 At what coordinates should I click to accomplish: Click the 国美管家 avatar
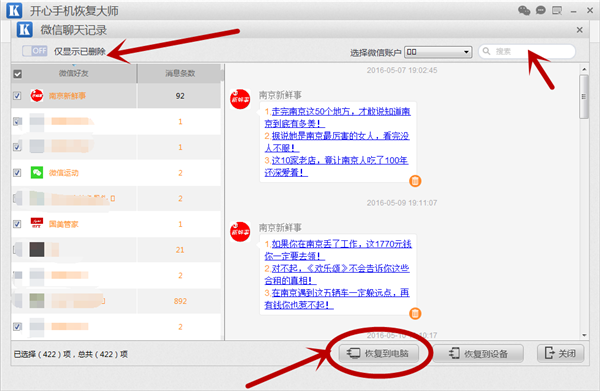[37, 223]
